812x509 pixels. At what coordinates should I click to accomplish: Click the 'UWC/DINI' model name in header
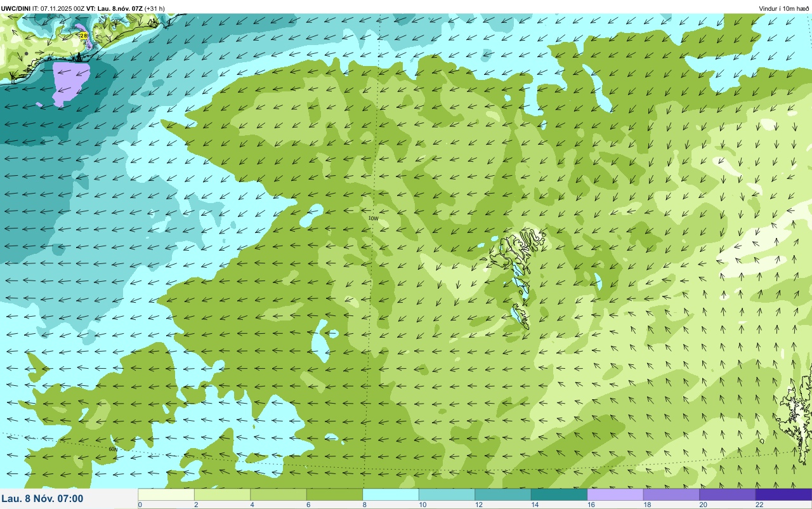click(x=15, y=8)
